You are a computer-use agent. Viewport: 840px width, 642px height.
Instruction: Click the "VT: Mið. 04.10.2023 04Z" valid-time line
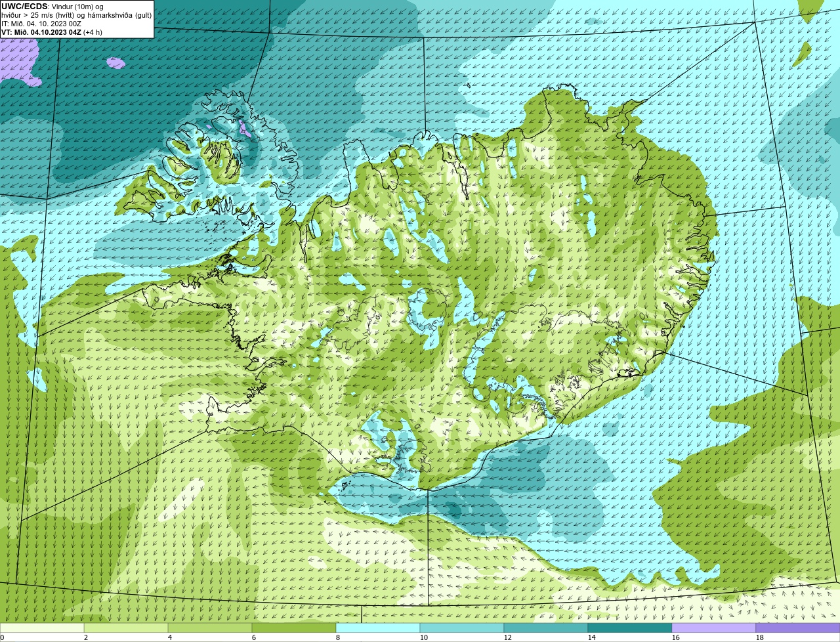[x=41, y=32]
